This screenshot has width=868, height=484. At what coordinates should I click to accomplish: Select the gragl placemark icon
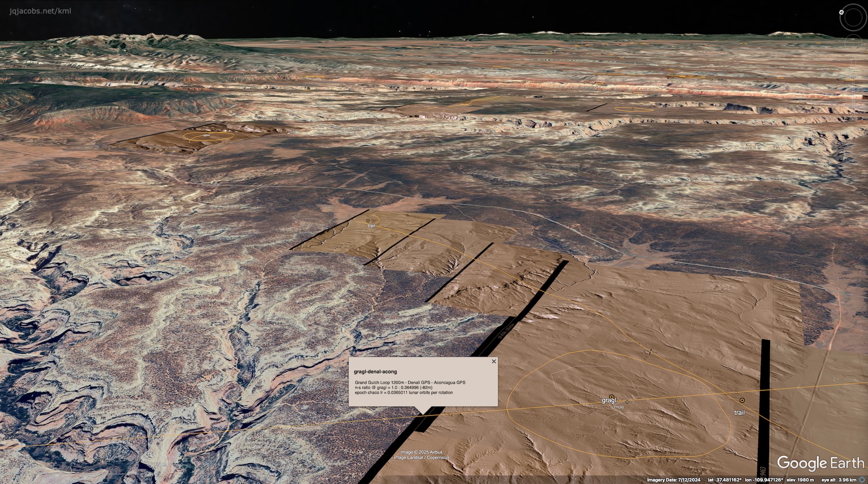(x=612, y=397)
